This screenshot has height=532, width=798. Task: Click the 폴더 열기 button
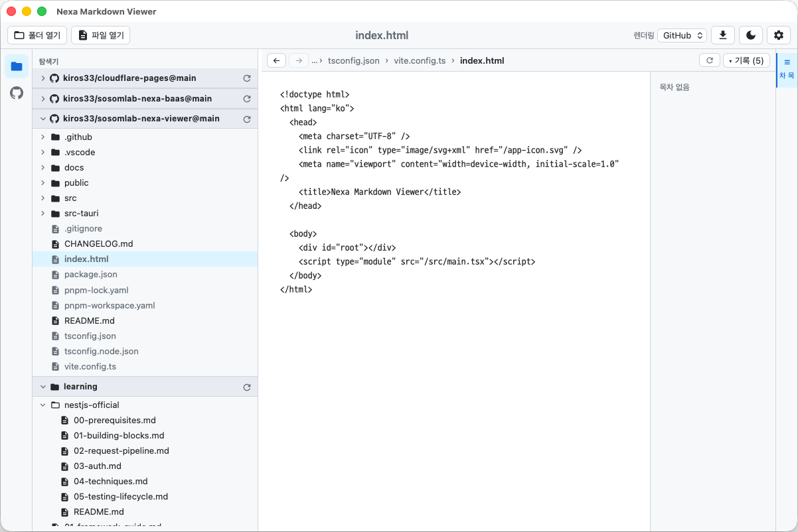pos(37,35)
